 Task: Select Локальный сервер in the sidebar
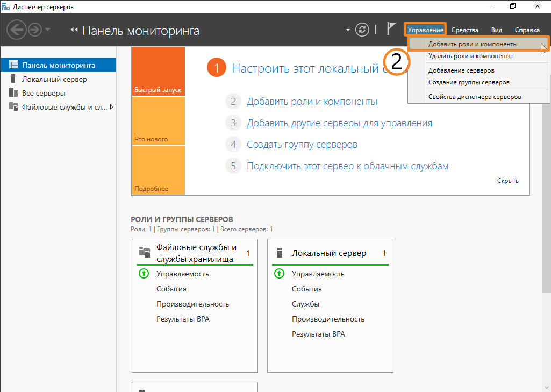[54, 79]
